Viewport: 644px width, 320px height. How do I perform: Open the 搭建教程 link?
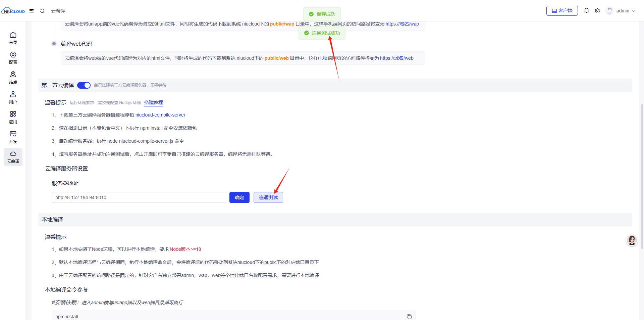[x=153, y=102]
